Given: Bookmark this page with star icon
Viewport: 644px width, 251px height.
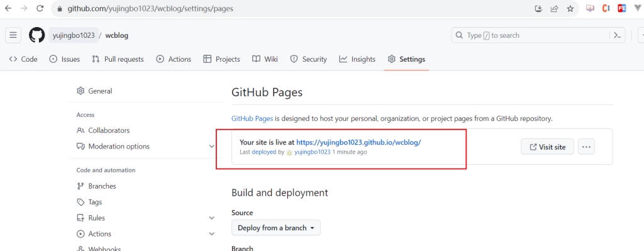Looking at the screenshot, I should (570, 8).
